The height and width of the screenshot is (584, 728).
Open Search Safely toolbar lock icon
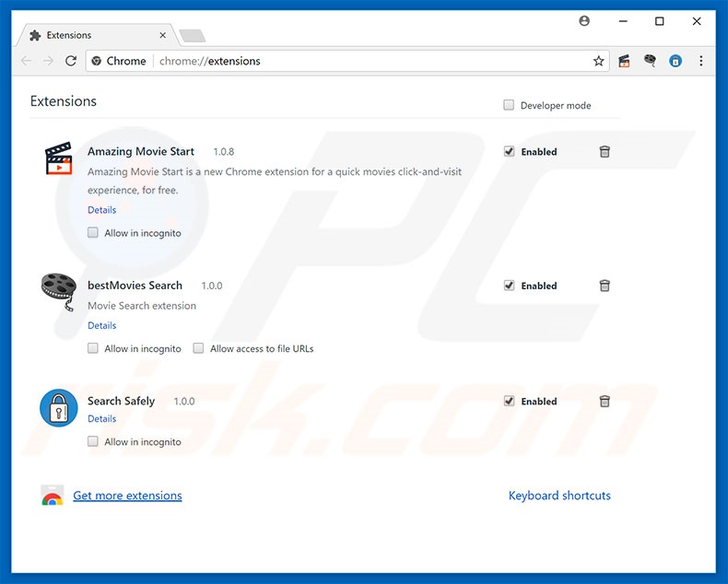pyautogui.click(x=675, y=61)
